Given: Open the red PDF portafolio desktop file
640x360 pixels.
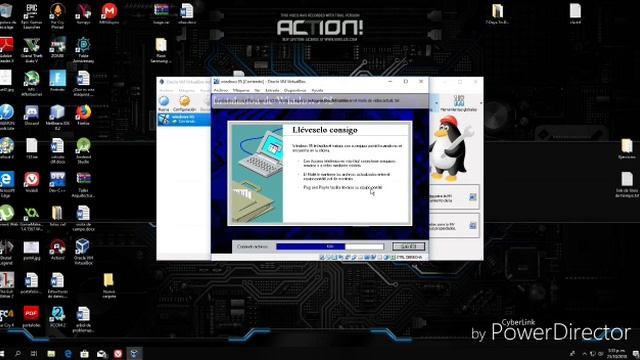Looking at the screenshot, I should coord(31,317).
